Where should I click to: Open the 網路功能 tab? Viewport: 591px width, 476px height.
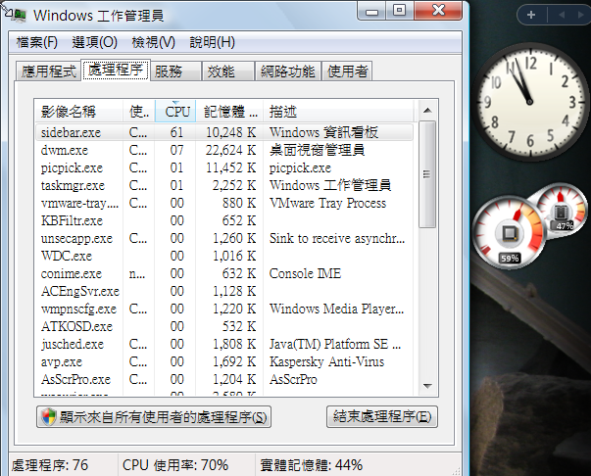click(288, 71)
